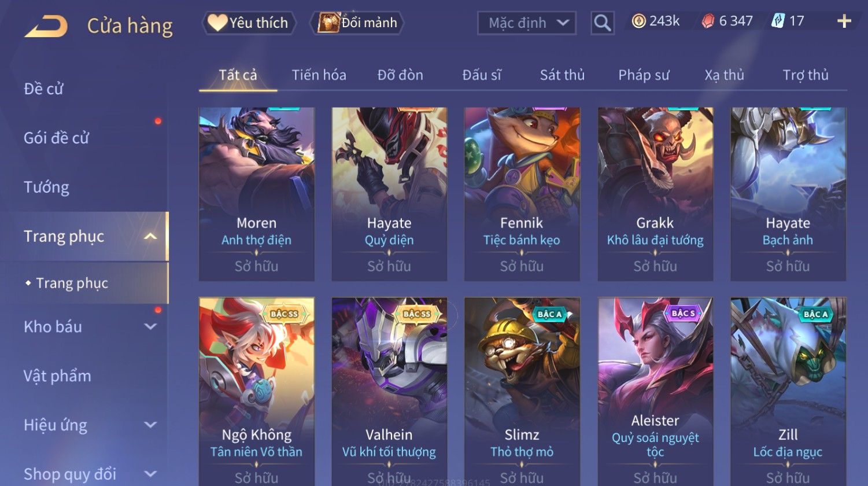Click the gold coin currency icon
The height and width of the screenshot is (486, 868).
[638, 21]
